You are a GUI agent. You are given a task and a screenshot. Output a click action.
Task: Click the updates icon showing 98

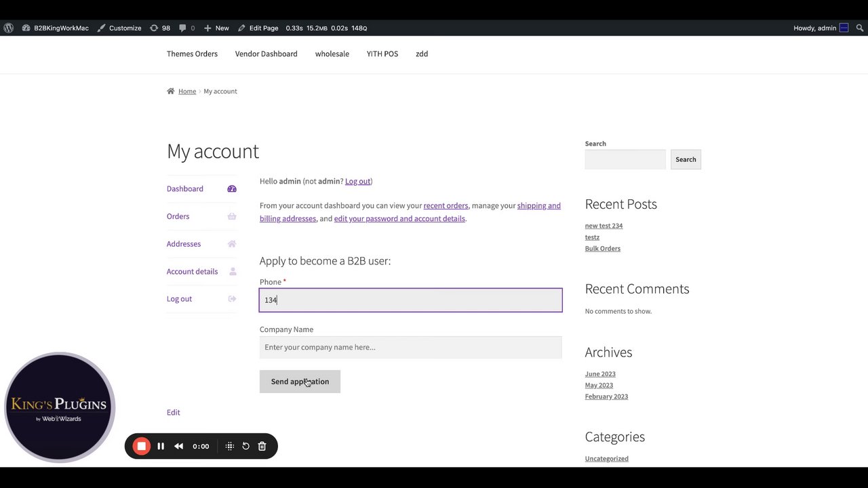[x=160, y=28]
